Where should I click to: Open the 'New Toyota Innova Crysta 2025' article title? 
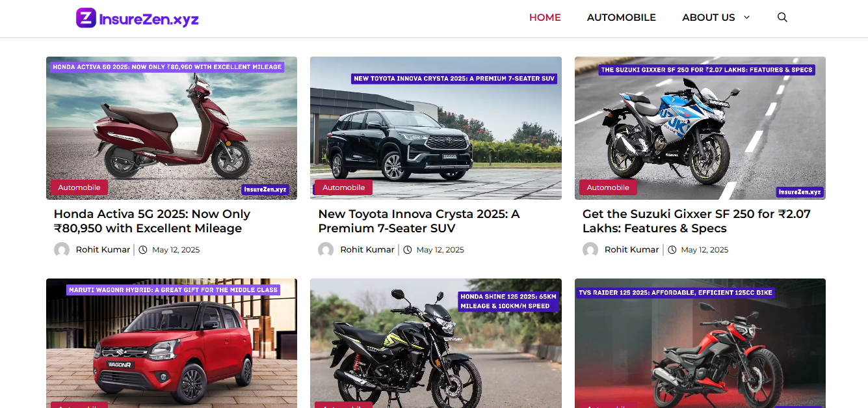coord(419,221)
